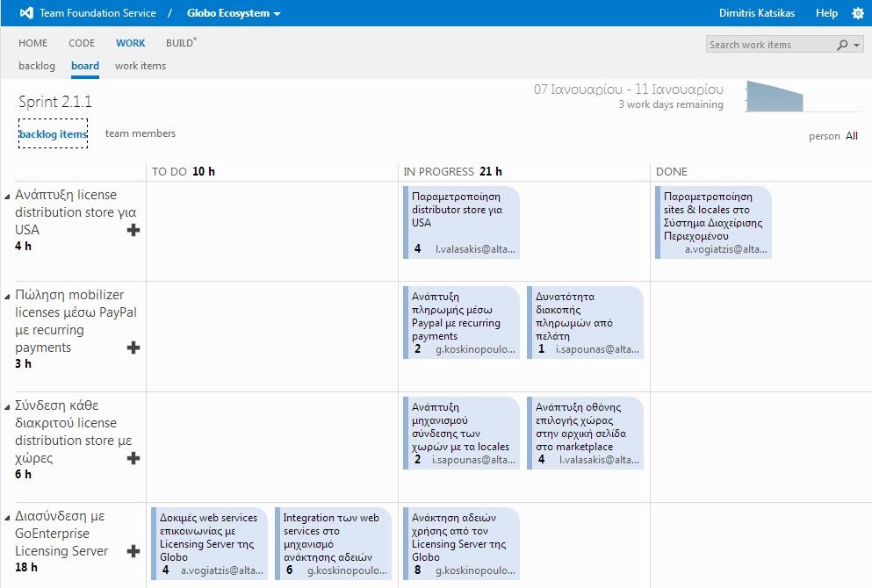Switch to the team members view

tap(141, 133)
